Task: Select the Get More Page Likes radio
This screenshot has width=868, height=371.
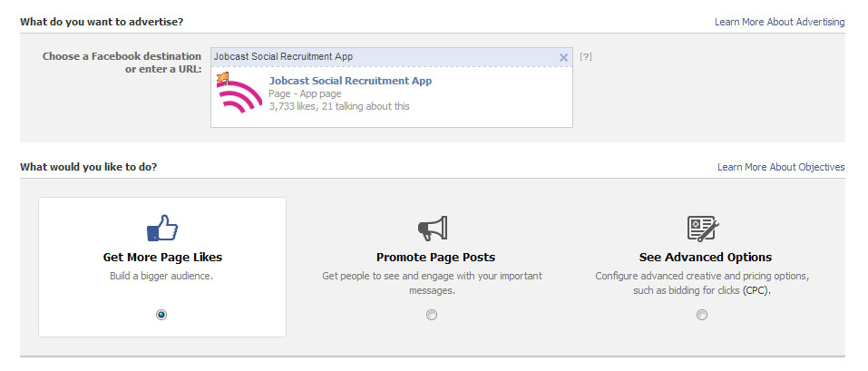Action: (161, 315)
